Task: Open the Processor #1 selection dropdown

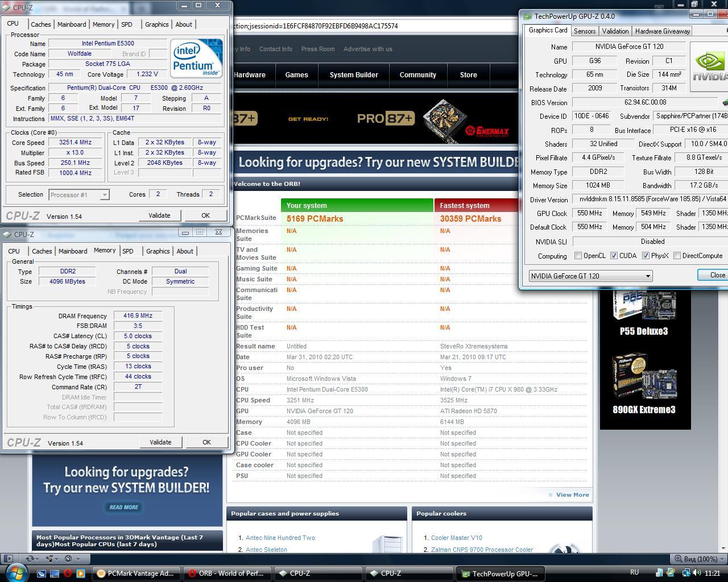Action: [78, 195]
